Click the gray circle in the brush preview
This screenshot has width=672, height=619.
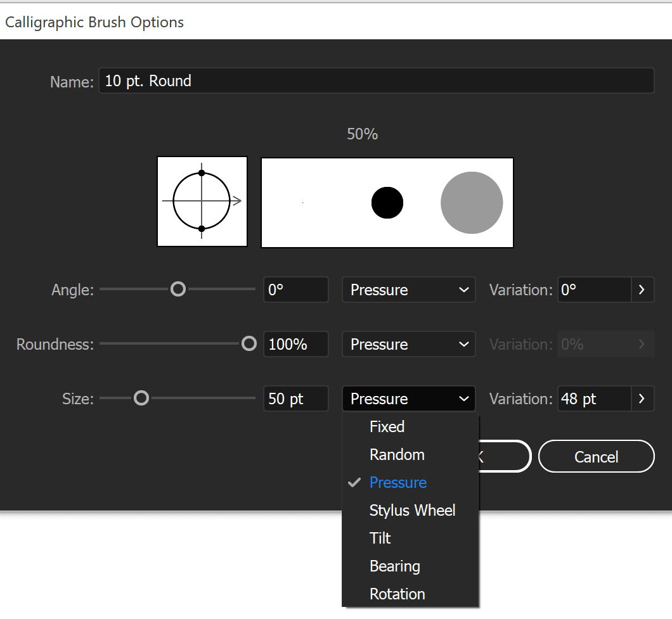[472, 202]
